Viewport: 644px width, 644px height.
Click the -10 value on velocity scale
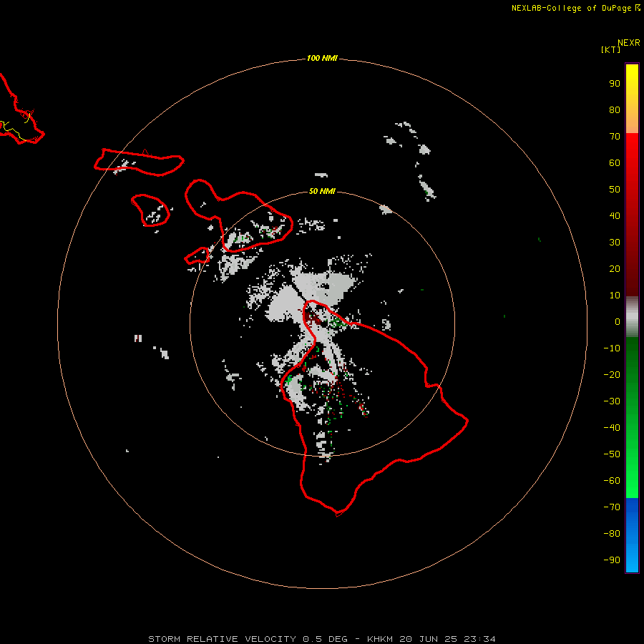(x=612, y=348)
